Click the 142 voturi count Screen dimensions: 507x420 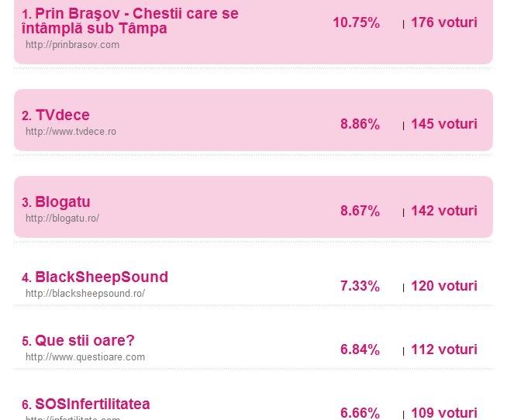pyautogui.click(x=444, y=211)
